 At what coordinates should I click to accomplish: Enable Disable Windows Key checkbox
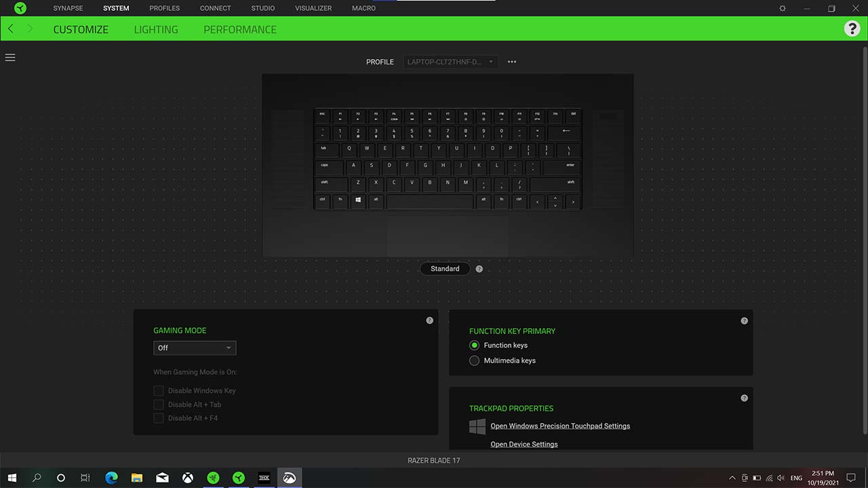[x=159, y=391]
